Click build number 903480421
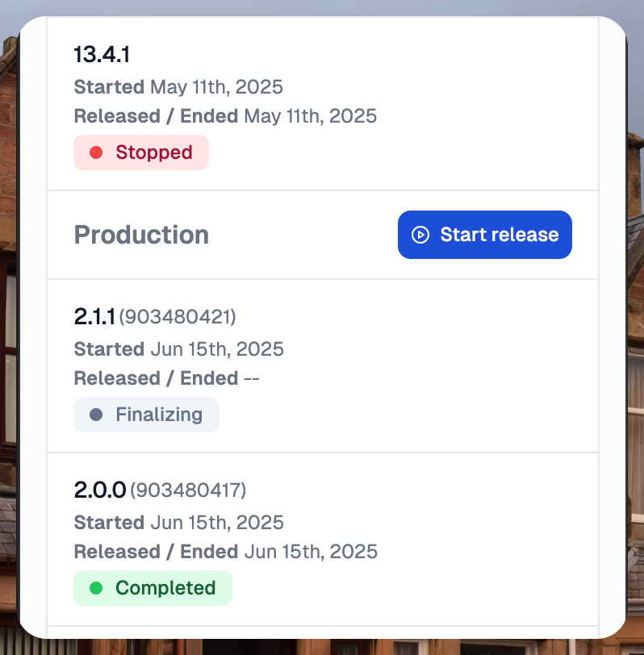 point(178,317)
